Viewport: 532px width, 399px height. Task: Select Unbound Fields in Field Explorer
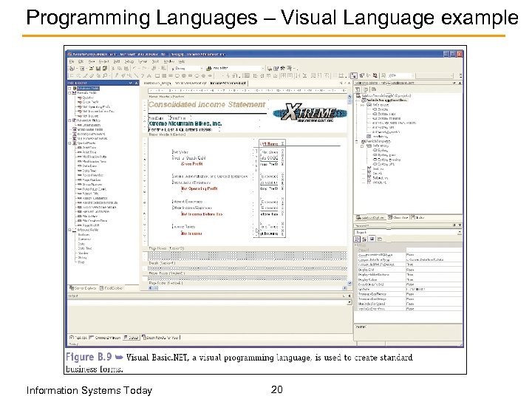pyautogui.click(x=87, y=230)
